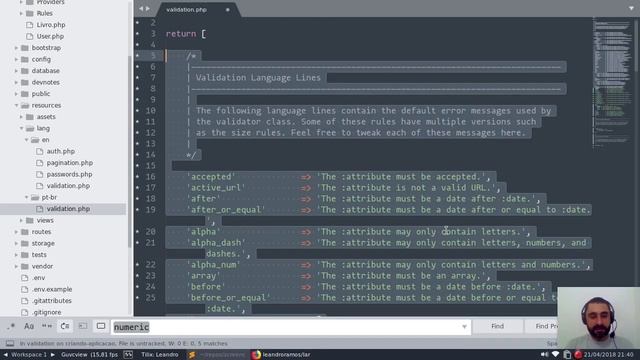Expand the config folder arrow
Screen dimensions: 640x360
[x=16, y=59]
